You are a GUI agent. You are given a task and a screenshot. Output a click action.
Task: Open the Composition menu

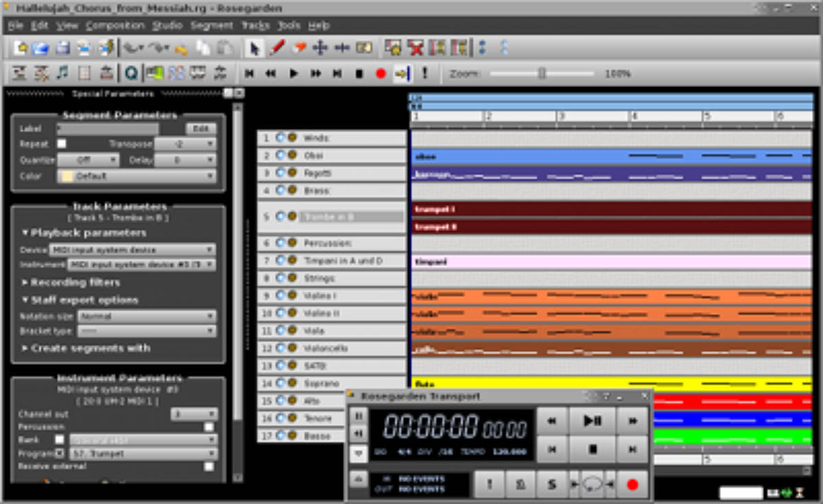[115, 25]
